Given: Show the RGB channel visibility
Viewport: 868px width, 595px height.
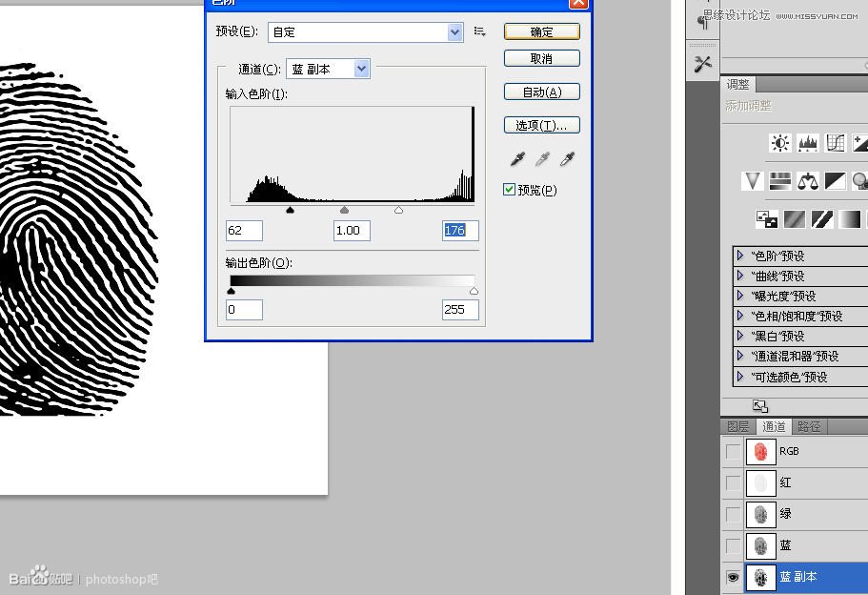Looking at the screenshot, I should tap(733, 451).
